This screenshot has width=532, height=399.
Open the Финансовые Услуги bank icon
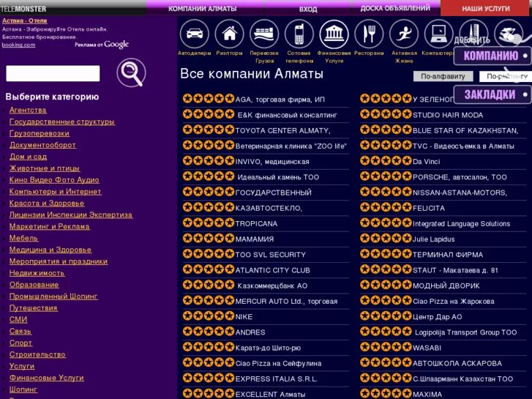(334, 34)
